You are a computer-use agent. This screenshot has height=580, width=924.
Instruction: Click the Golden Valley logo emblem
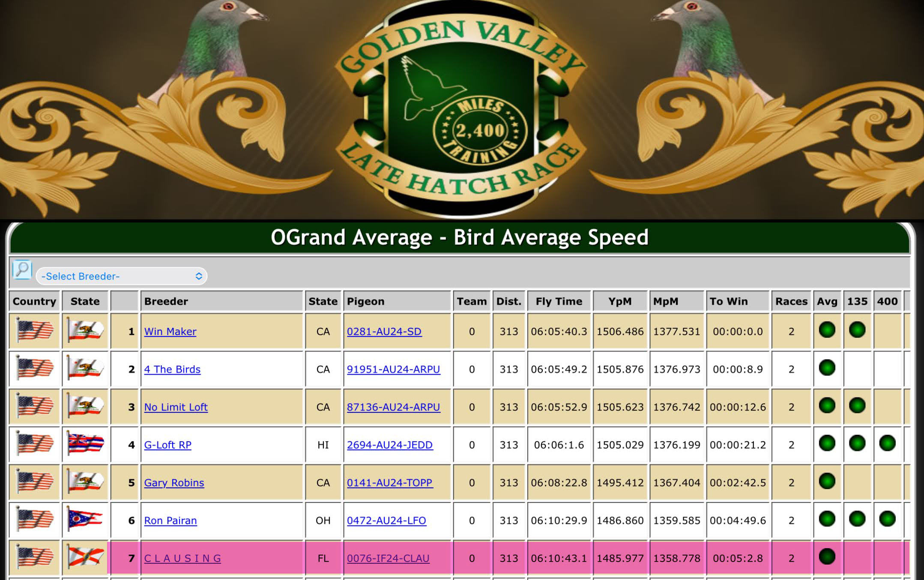coord(461,109)
